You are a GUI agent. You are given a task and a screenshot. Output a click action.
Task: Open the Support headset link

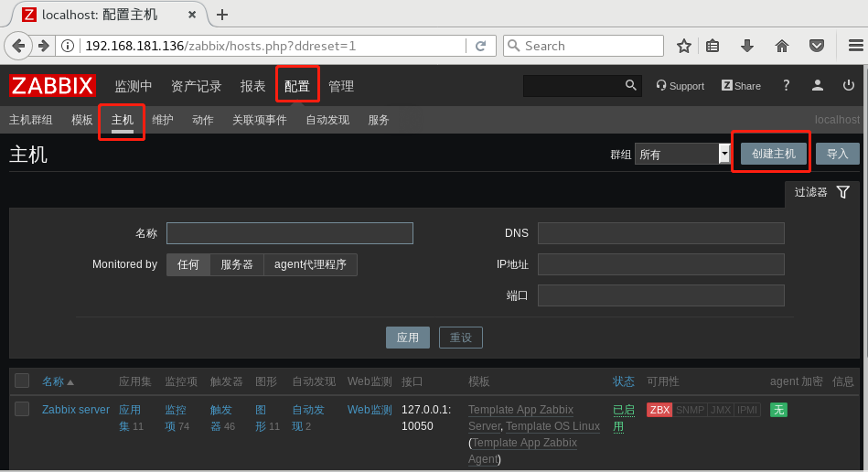tap(680, 86)
